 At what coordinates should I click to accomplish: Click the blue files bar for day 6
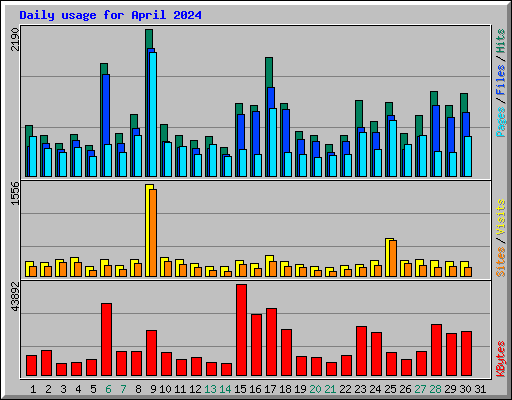pos(106,110)
